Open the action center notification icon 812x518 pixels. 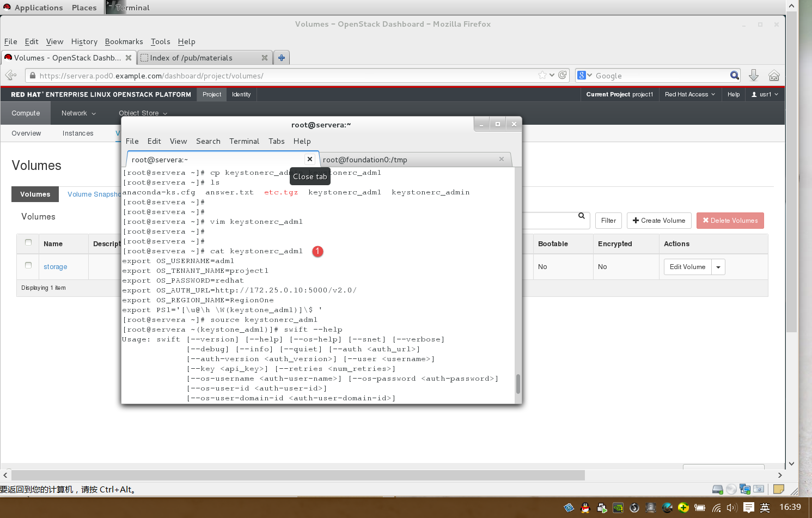(749, 508)
